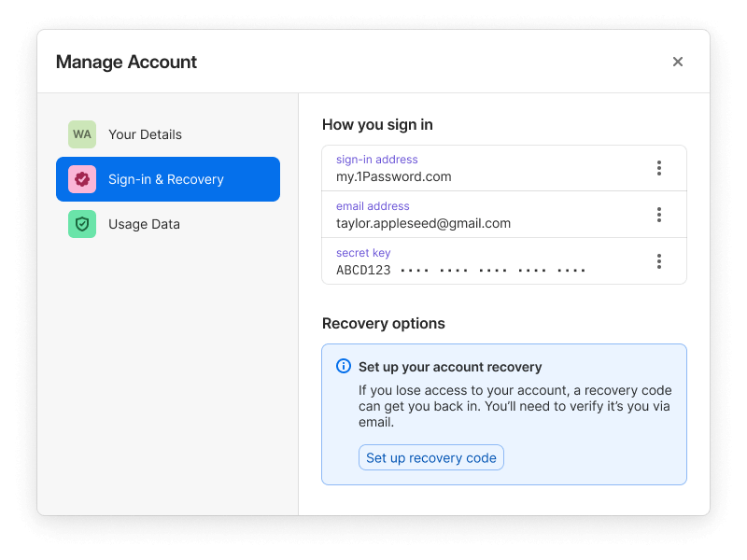Click the blue info icon in recovery banner
The height and width of the screenshot is (560, 747).
click(344, 367)
